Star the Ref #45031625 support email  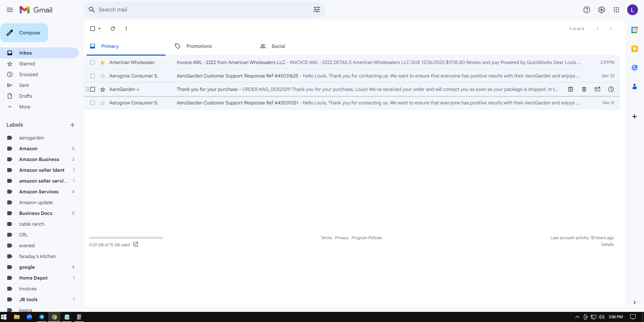pos(103,76)
